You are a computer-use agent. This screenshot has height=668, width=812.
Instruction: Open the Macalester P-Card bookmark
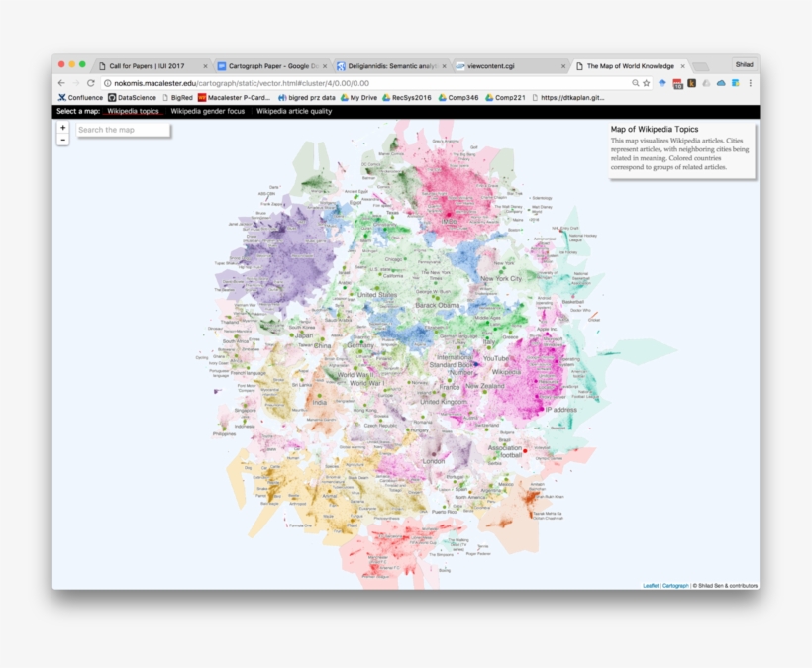(x=234, y=97)
